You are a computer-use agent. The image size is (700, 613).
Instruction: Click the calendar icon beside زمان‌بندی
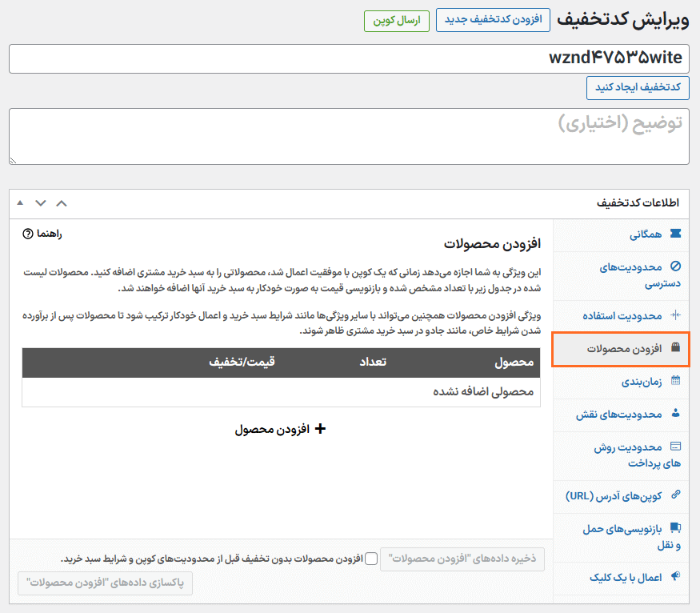pos(676,381)
